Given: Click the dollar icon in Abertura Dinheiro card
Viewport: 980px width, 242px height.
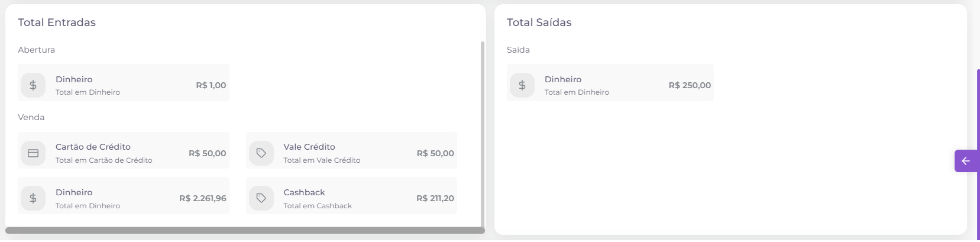Looking at the screenshot, I should tap(33, 85).
